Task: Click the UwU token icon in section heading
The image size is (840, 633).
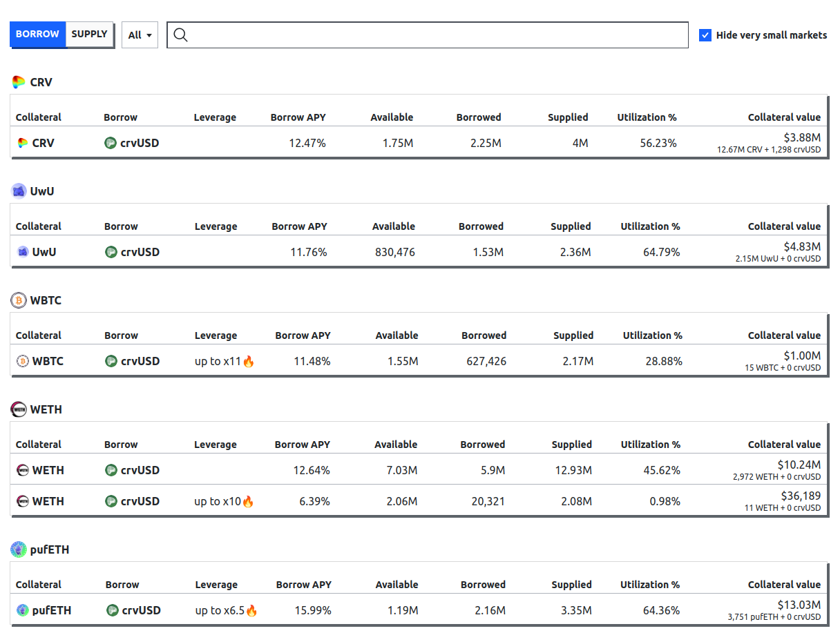Action: point(19,191)
